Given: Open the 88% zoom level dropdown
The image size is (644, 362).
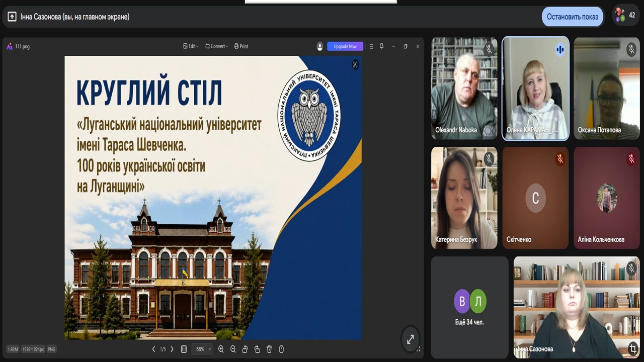Looking at the screenshot, I should [203, 349].
